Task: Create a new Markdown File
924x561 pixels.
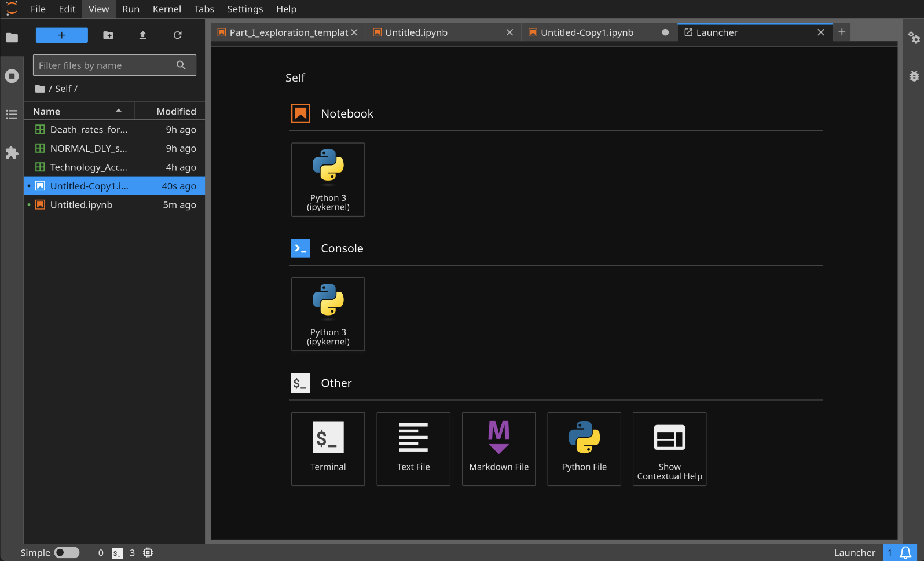Action: [x=498, y=449]
